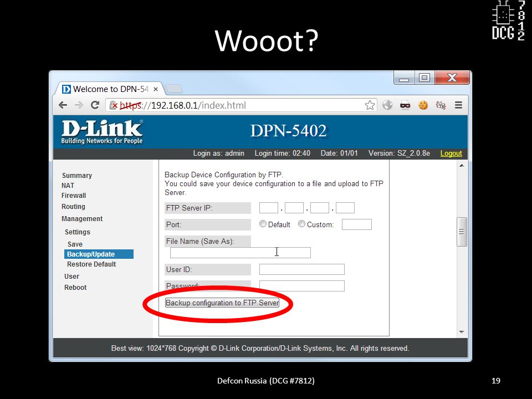Image resolution: width=532 pixels, height=399 pixels.
Task: Click the address bar URL
Action: point(183,105)
